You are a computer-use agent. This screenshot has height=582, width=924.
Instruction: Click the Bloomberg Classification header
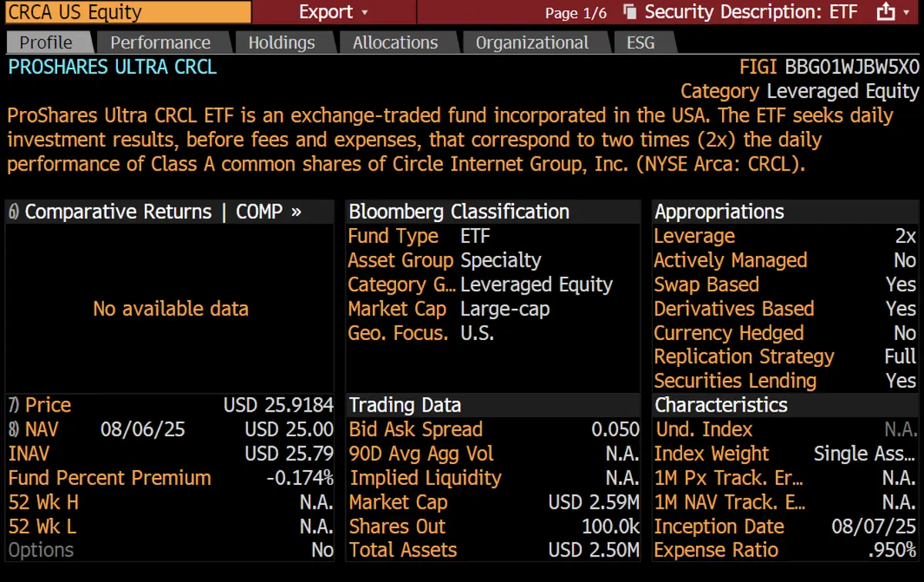click(x=459, y=212)
